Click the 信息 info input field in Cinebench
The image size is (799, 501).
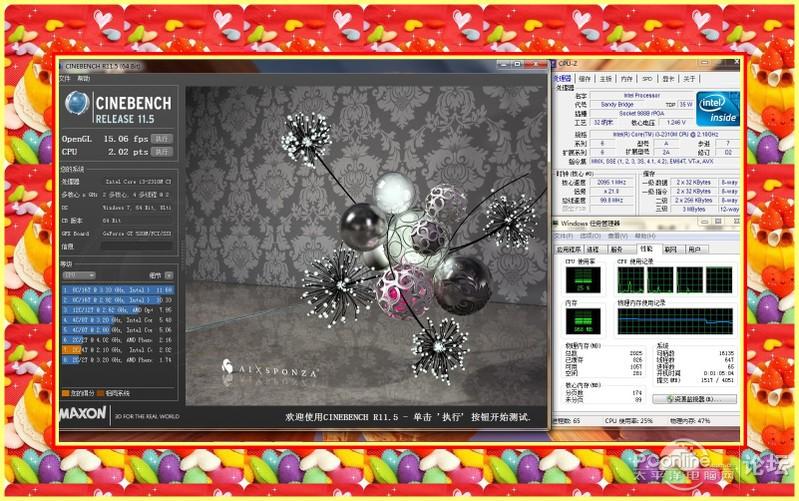pyautogui.click(x=137, y=246)
